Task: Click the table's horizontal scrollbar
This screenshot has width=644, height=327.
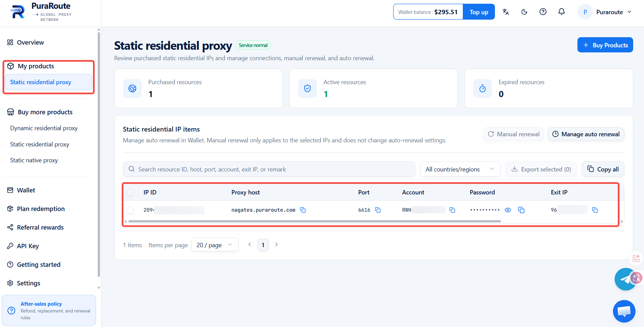Action: 315,221
